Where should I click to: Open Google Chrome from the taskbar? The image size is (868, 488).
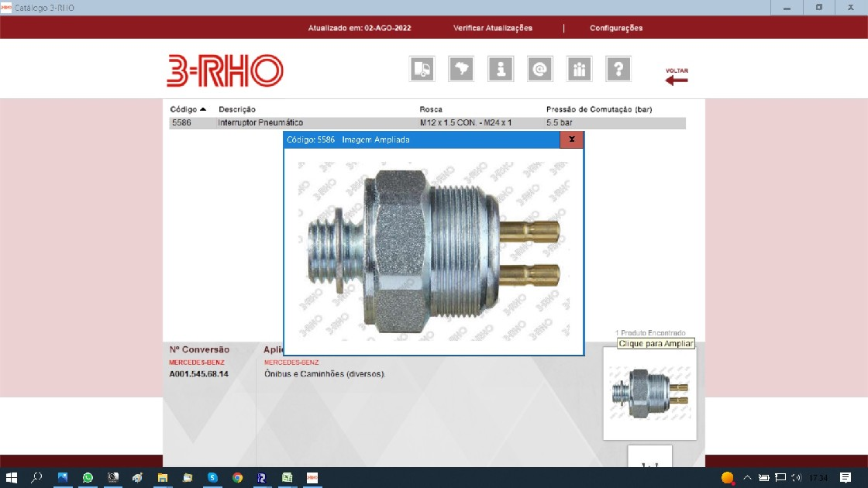237,478
